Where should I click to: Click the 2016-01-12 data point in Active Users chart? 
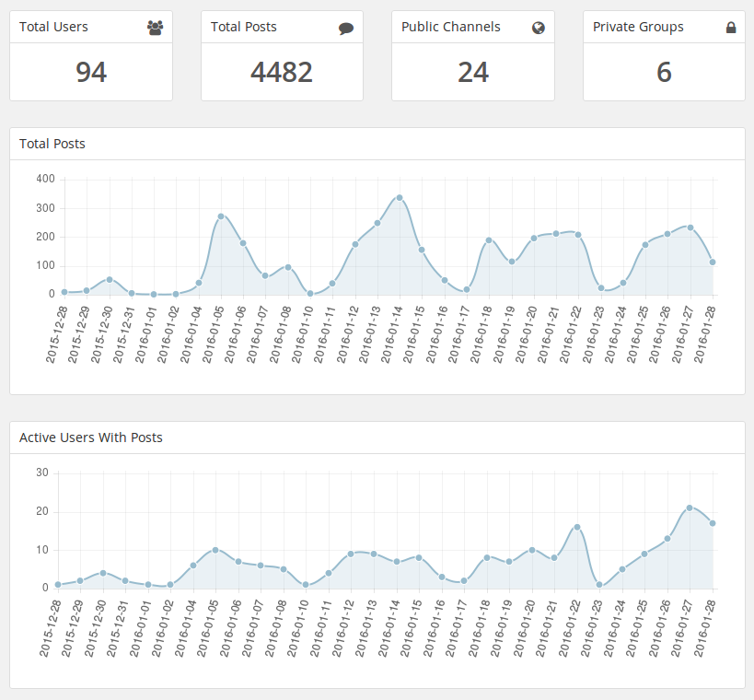pyautogui.click(x=351, y=554)
